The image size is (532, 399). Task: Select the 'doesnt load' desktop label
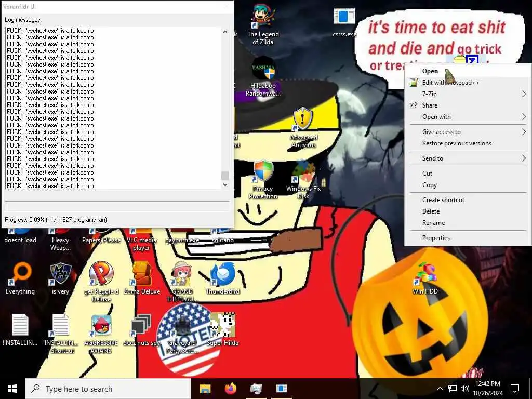point(20,240)
